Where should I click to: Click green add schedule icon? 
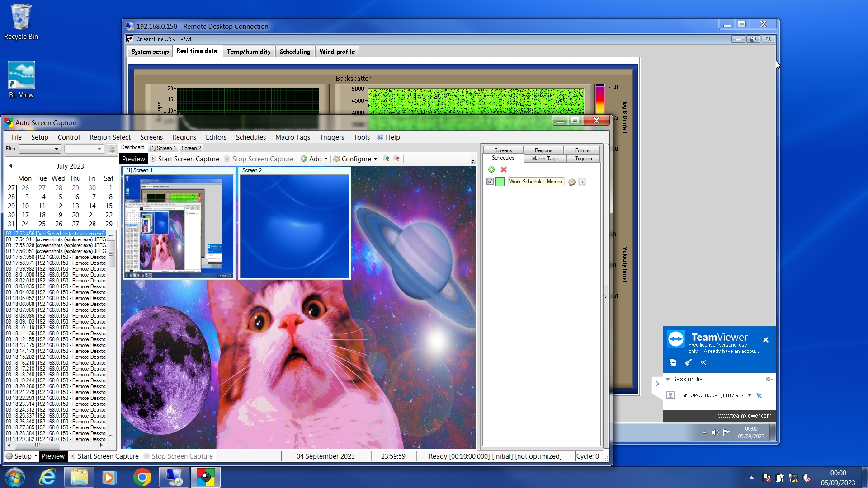tap(491, 169)
